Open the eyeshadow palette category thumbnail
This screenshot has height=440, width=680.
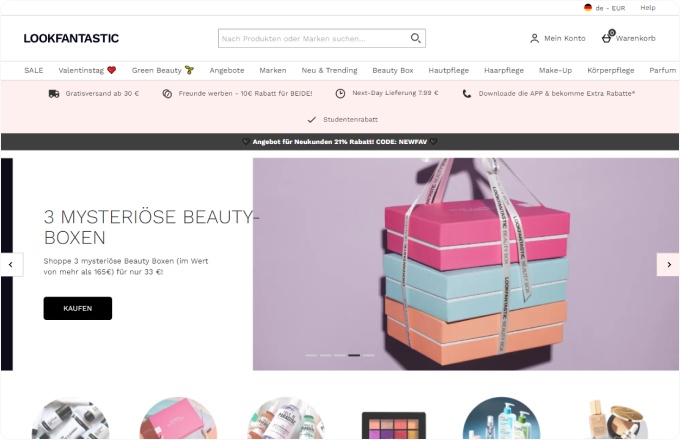point(394,426)
